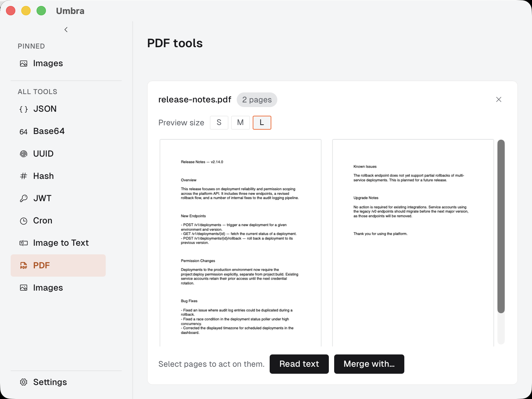532x399 pixels.
Task: Click the Images icon under All Tools
Action: coord(24,288)
